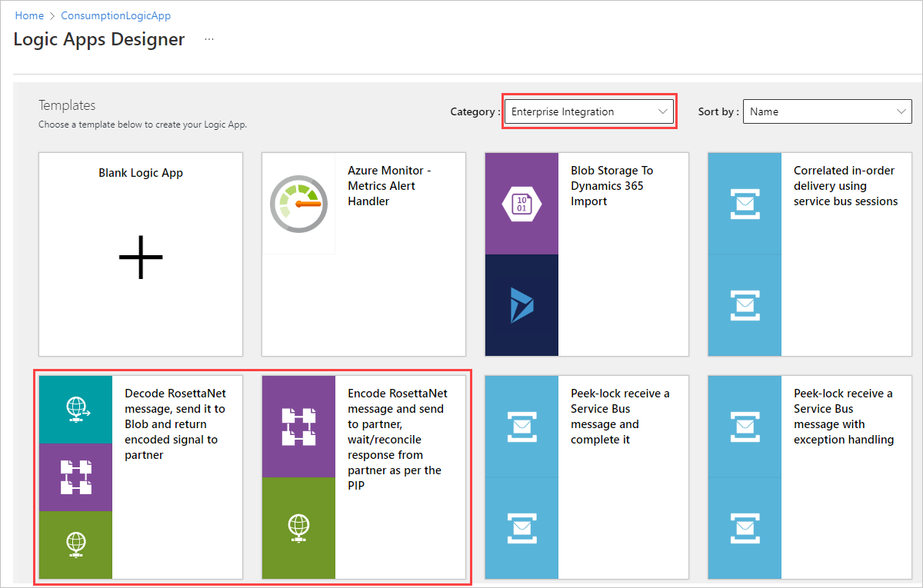Image resolution: width=923 pixels, height=588 pixels.
Task: Select Azure Monitor - Metrics Alert Handler title
Action: click(388, 186)
